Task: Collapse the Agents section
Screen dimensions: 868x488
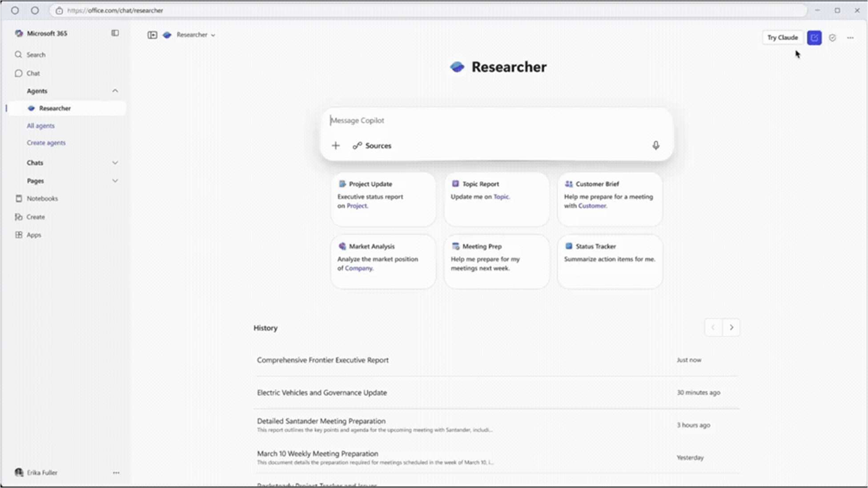Action: coord(115,91)
